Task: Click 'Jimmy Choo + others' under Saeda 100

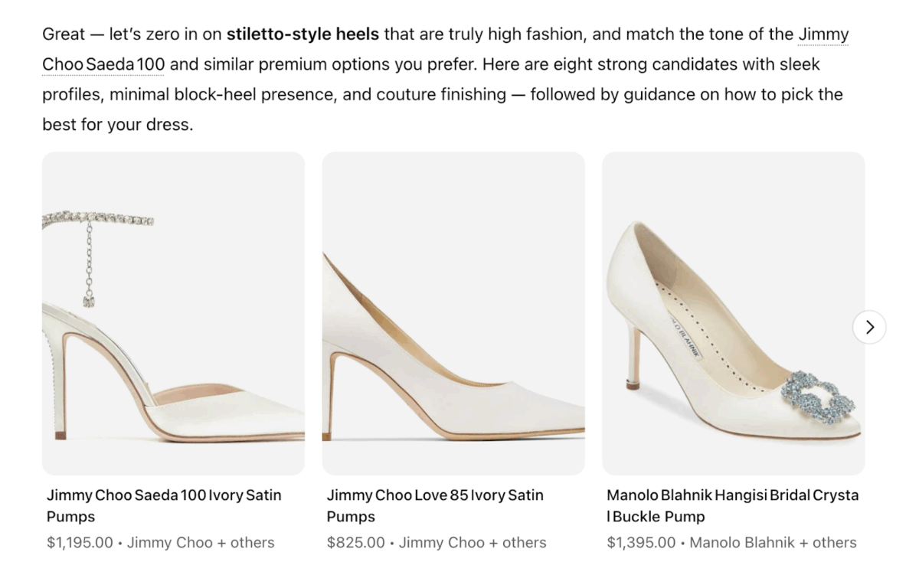Action: click(201, 542)
